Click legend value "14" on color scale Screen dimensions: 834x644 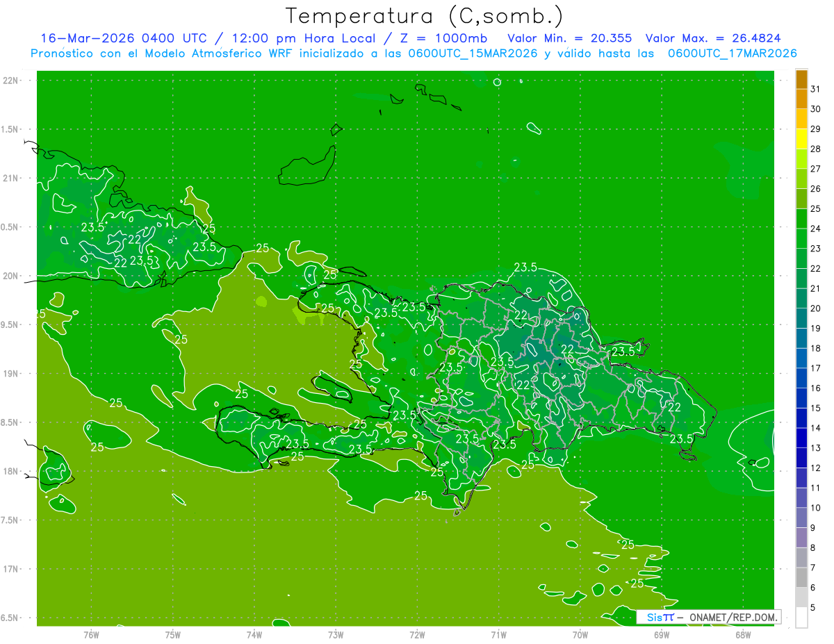point(815,428)
